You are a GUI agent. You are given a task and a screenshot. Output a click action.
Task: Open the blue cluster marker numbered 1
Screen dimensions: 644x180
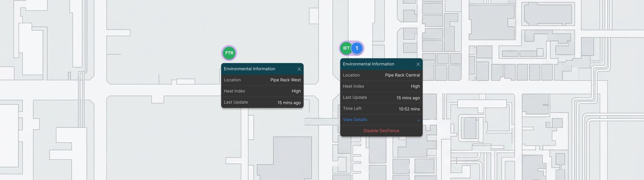pos(357,48)
